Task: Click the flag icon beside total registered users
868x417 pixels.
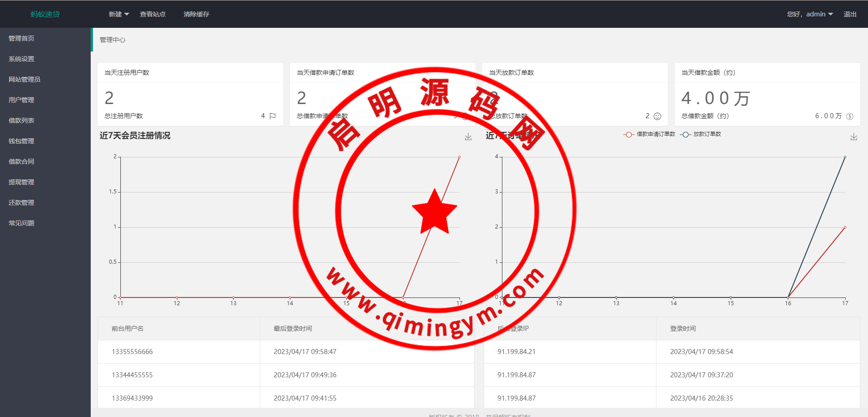Action: 273,116
